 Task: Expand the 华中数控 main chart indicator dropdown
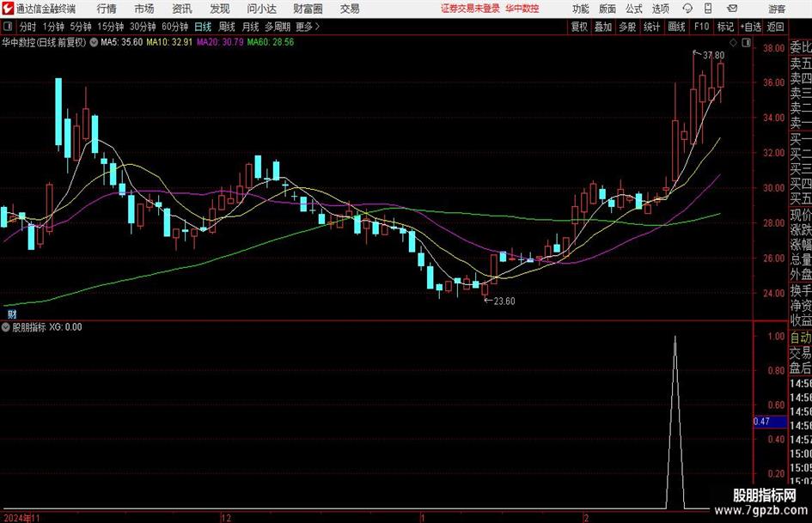point(94,42)
